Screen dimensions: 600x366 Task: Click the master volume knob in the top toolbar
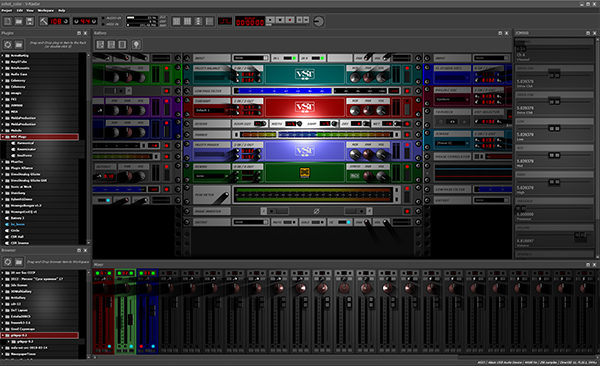(x=318, y=21)
